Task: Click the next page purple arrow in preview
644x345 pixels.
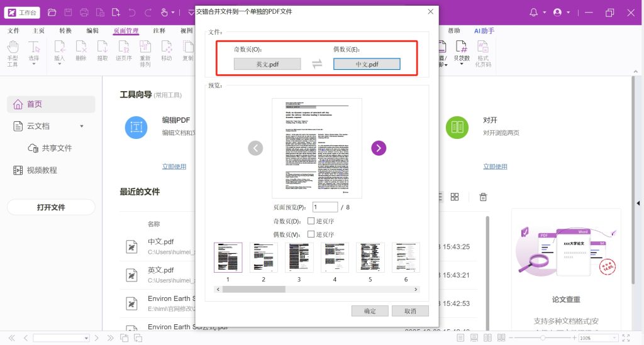Action: click(379, 148)
